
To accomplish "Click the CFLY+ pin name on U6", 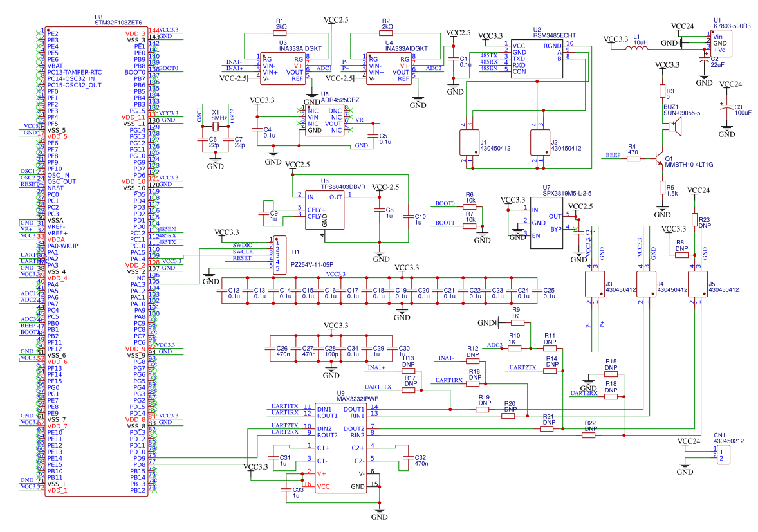I will (x=317, y=210).
